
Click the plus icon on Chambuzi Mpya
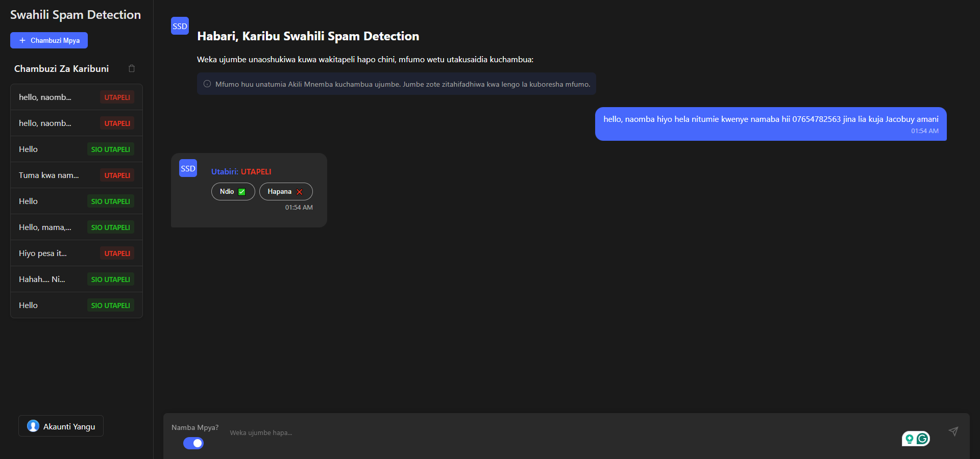point(21,40)
